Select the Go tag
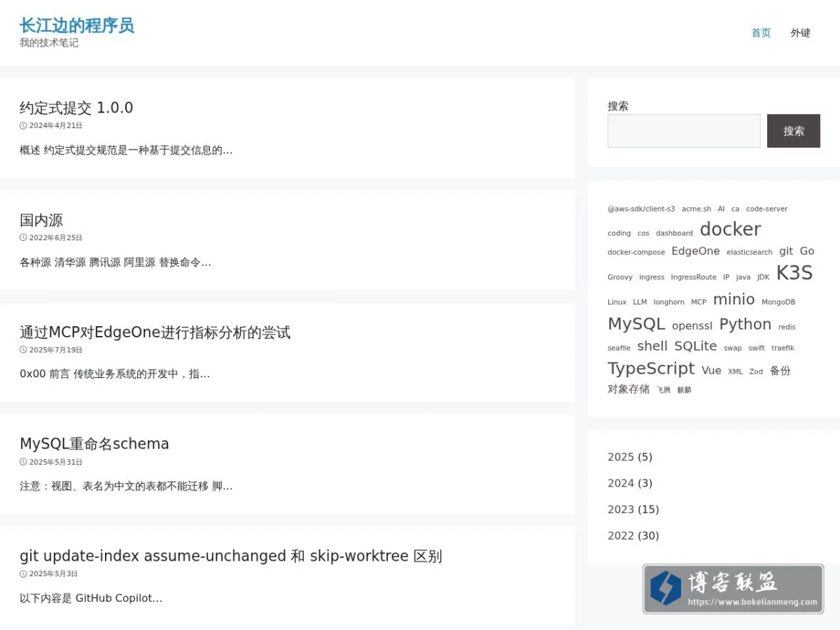Screen dimensions: 840x630 pos(807,251)
